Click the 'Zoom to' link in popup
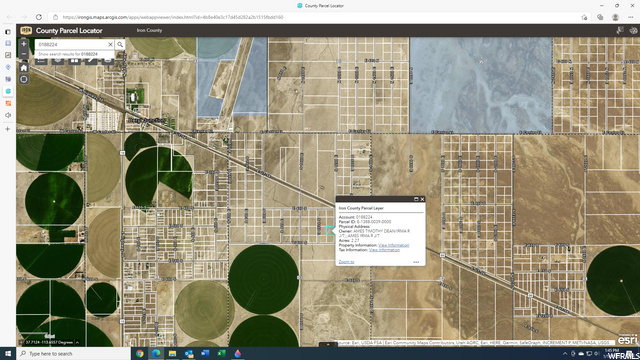This screenshot has width=640, height=360. tap(346, 262)
